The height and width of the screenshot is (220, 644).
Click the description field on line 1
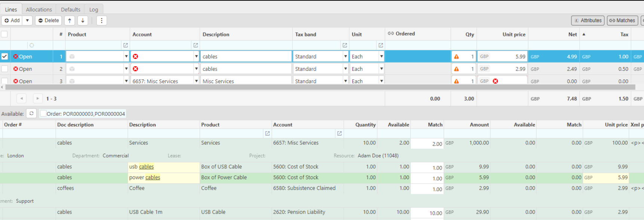246,57
